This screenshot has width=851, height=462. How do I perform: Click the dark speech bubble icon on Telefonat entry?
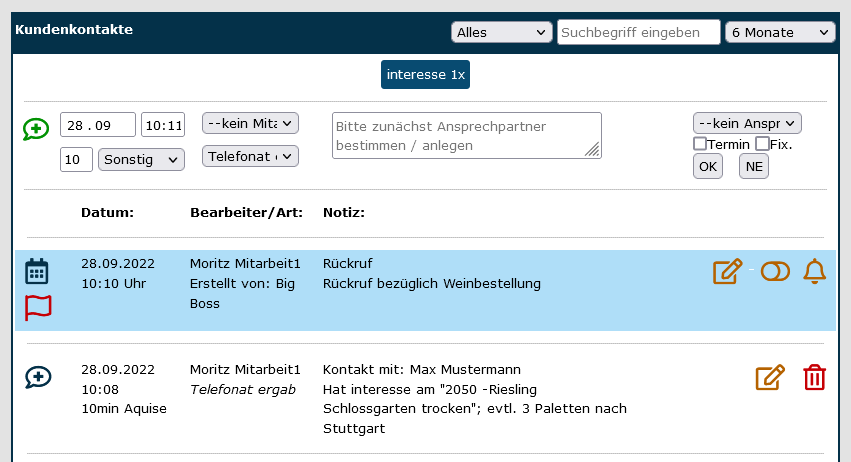pos(38,377)
